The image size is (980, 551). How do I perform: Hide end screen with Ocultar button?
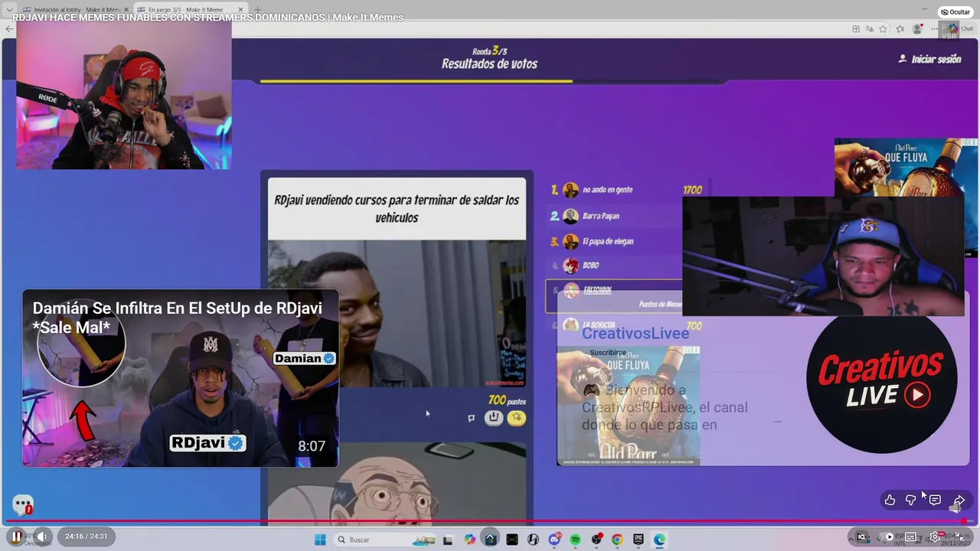955,12
